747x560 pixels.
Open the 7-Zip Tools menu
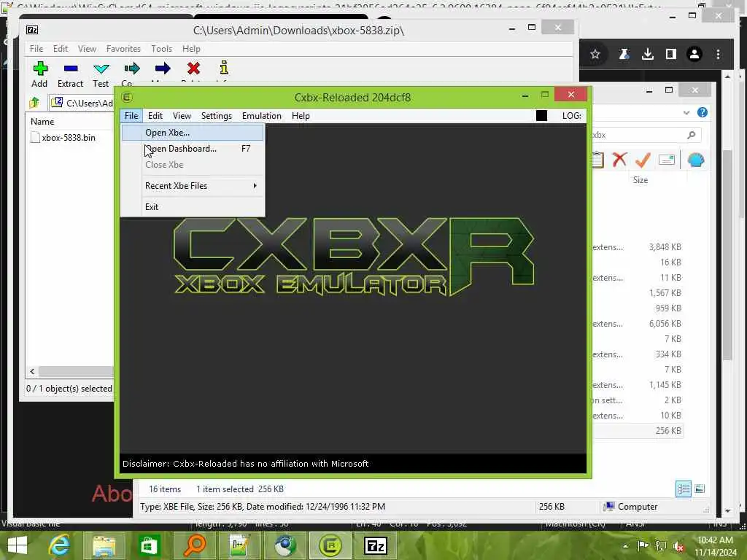(x=161, y=49)
